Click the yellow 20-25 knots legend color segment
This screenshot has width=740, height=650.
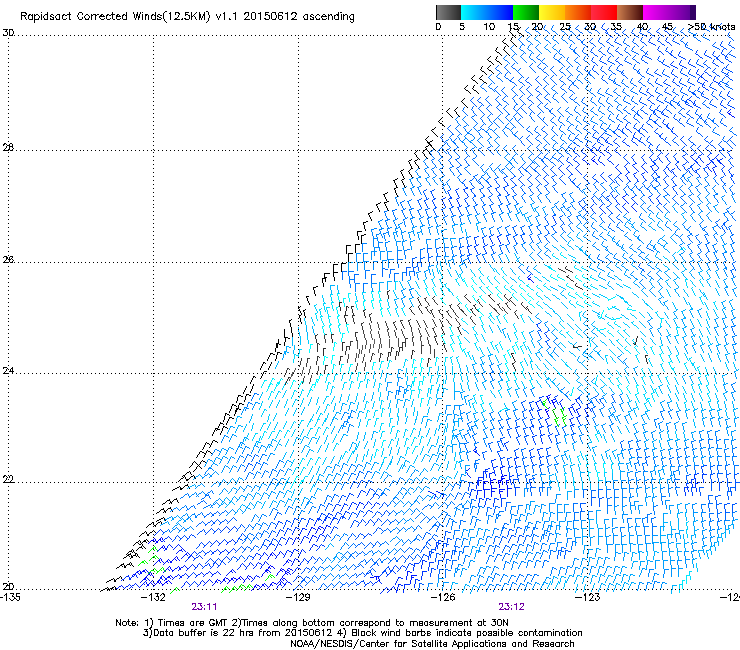point(552,12)
